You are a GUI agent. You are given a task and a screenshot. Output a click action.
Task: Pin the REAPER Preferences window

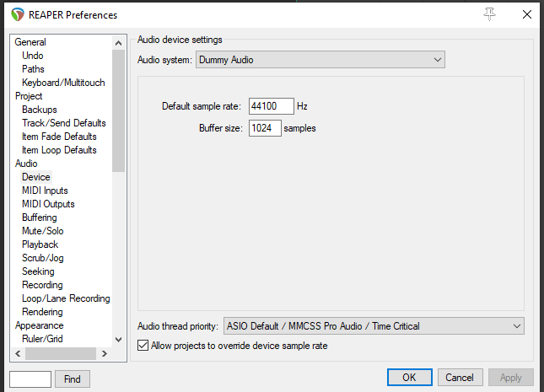[x=488, y=14]
